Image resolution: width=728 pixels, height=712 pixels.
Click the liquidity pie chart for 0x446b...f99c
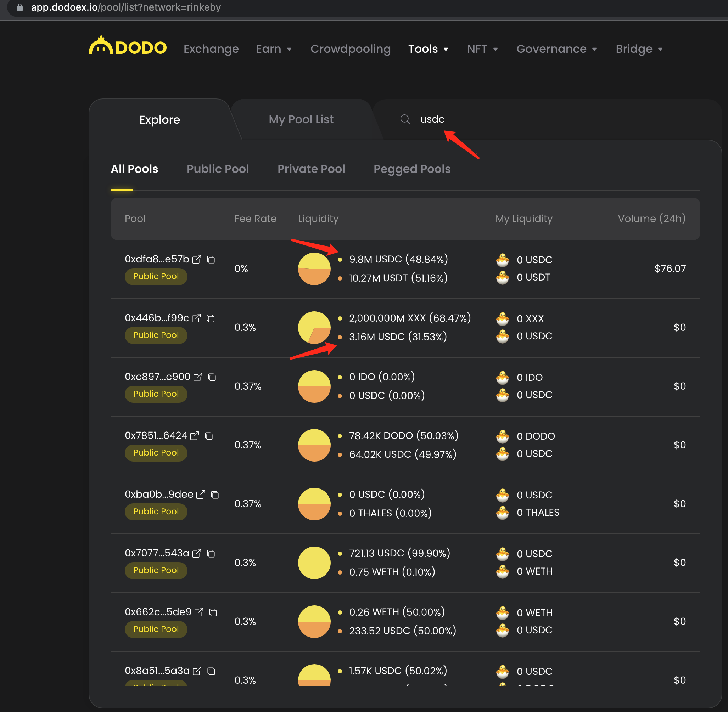point(314,327)
